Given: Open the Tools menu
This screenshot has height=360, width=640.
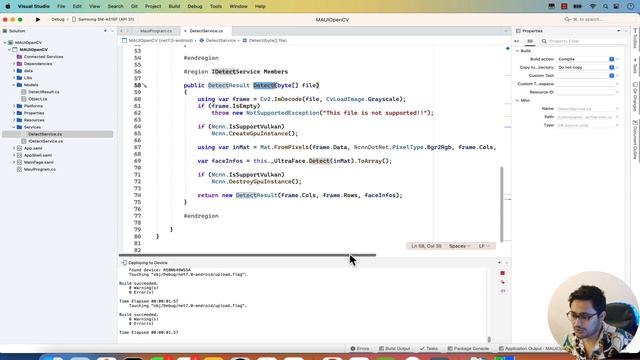Looking at the screenshot, I should pyautogui.click(x=216, y=6).
